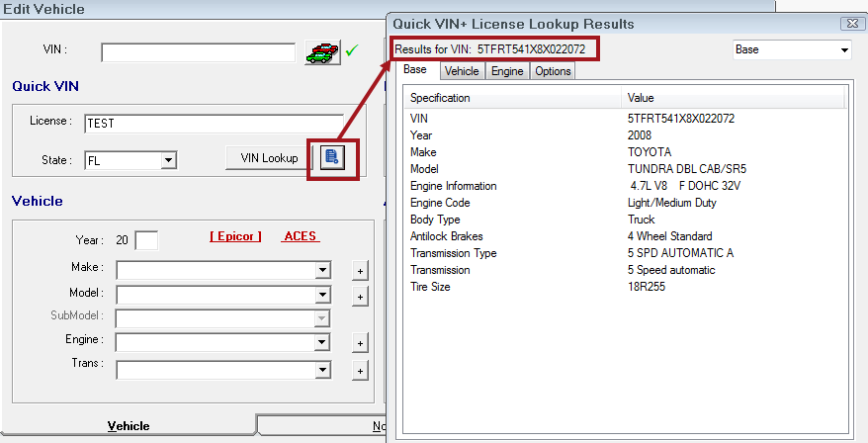Viewport: 868px width, 443px height.
Task: Click the plus button beside Engine
Action: [360, 343]
